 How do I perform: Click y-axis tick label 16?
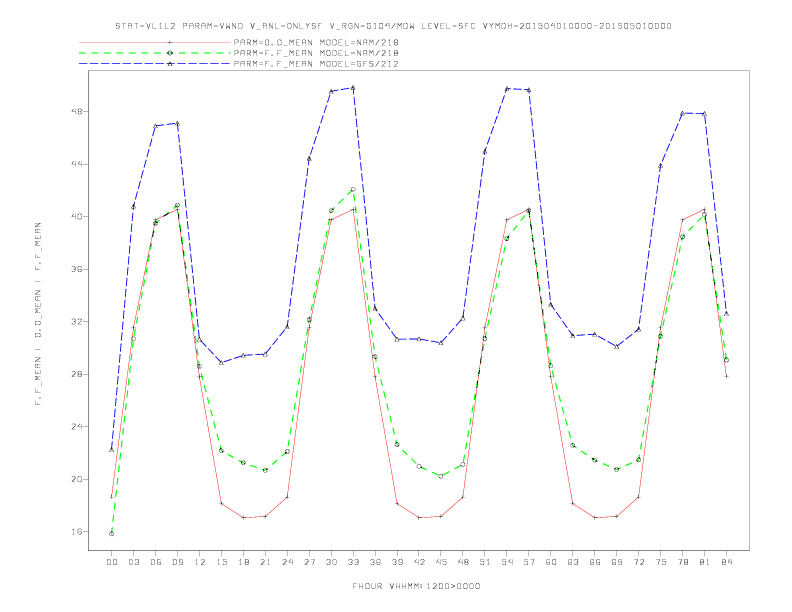[76, 532]
